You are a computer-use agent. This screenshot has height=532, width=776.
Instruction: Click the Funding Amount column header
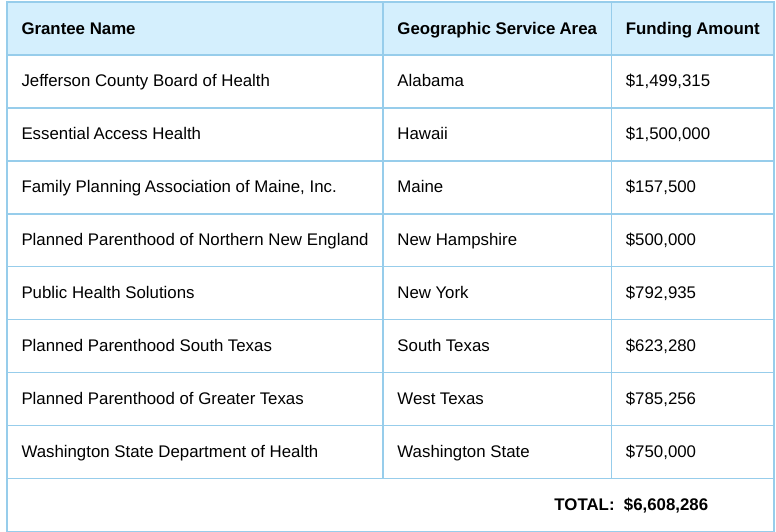(692, 29)
